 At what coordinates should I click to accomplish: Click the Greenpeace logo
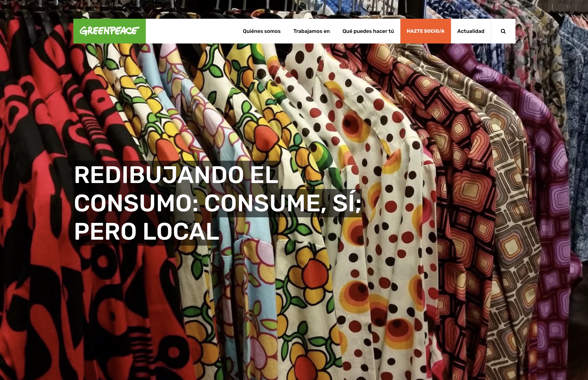coord(109,31)
